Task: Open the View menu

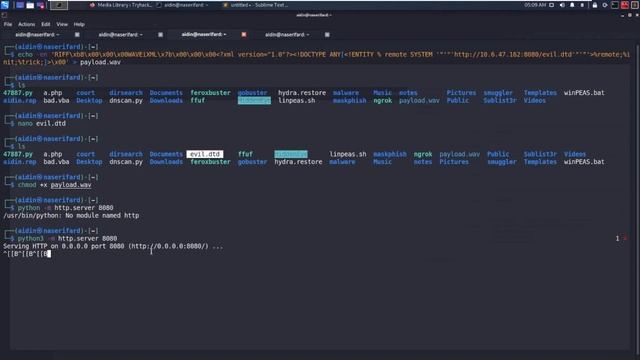Action: pyautogui.click(x=62, y=24)
